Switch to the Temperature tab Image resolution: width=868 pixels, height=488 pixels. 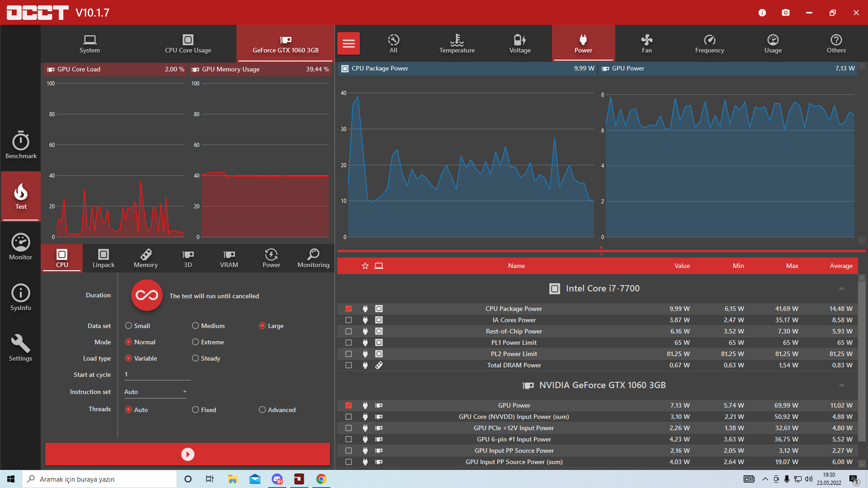[457, 43]
